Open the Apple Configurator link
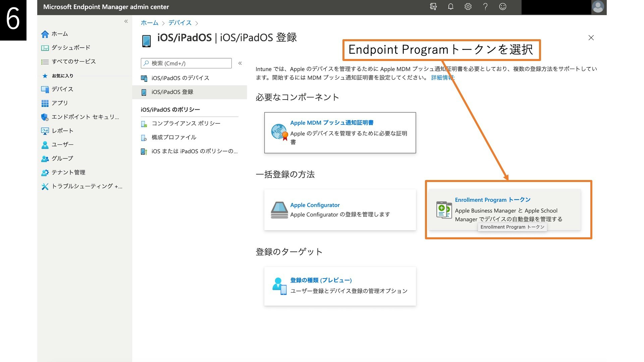This screenshot has width=644, height=362. tap(315, 205)
